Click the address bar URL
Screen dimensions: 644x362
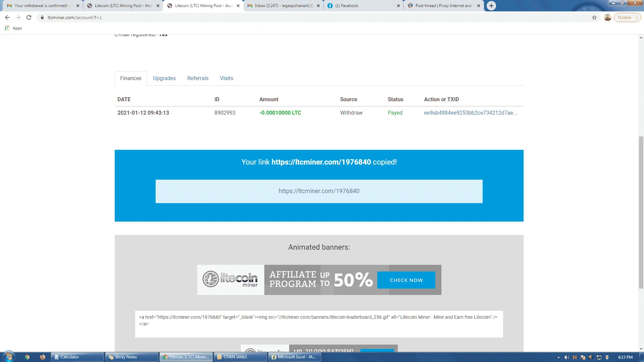(75, 17)
